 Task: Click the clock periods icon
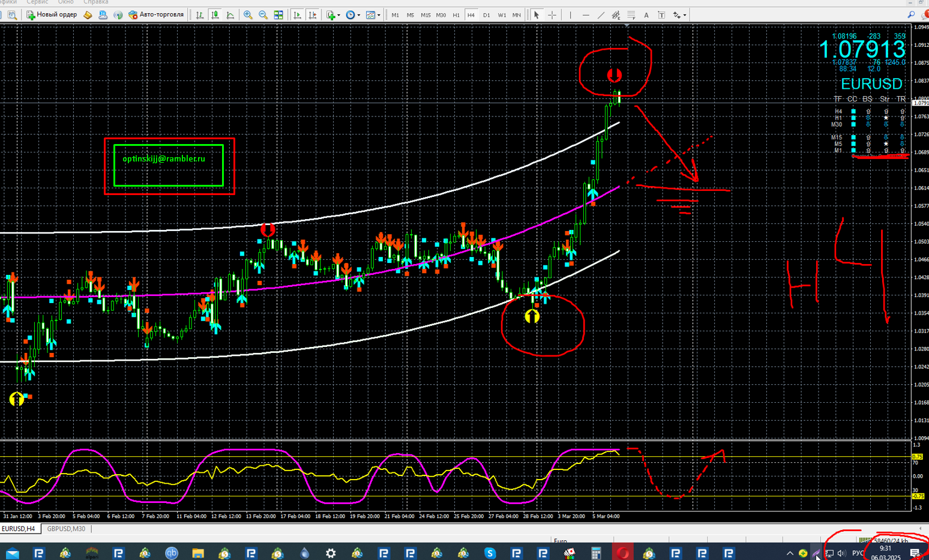[x=350, y=15]
